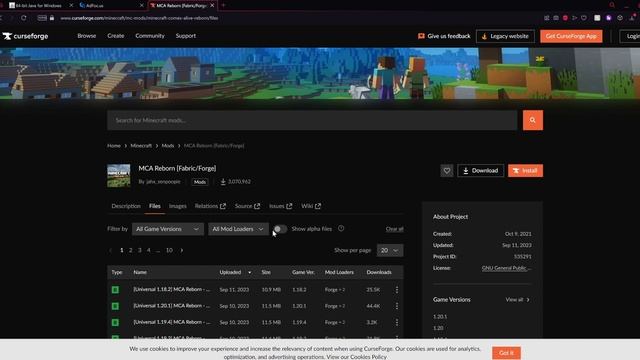640x360 pixels.
Task: Click the Clear all filters link
Action: pos(394,229)
